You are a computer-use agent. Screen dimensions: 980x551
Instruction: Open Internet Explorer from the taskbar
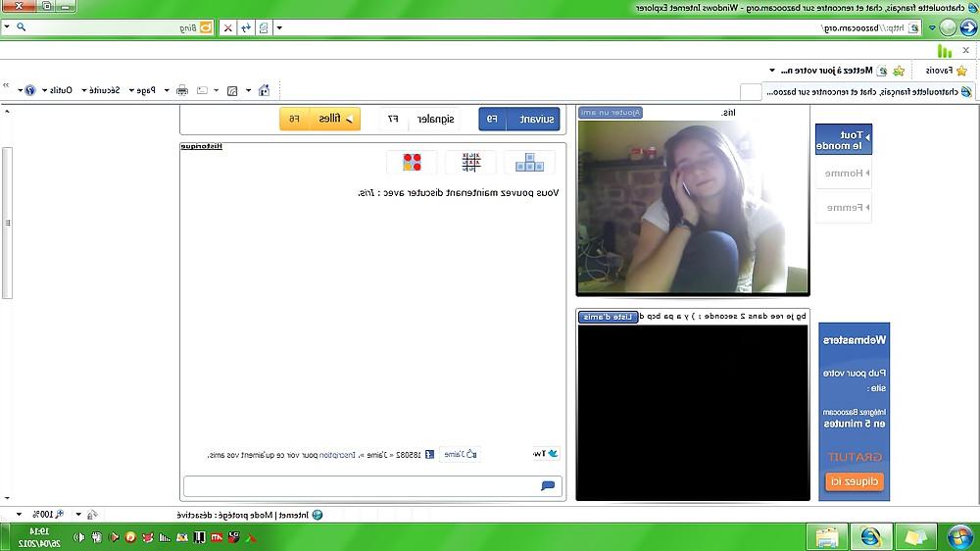point(870,537)
